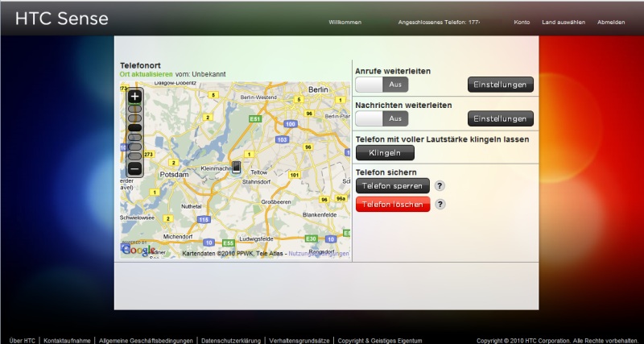
Task: Click the HTC Sense logo
Action: click(61, 19)
